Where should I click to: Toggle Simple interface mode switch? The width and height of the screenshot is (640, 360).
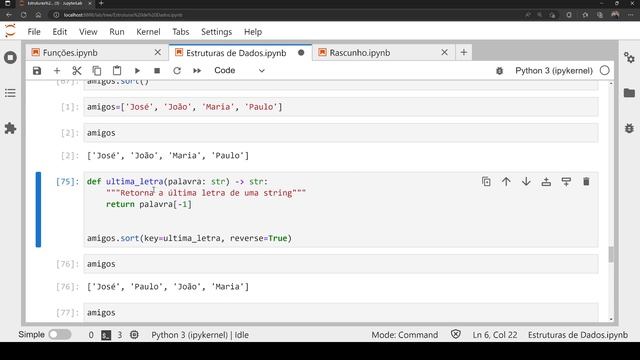point(60,335)
